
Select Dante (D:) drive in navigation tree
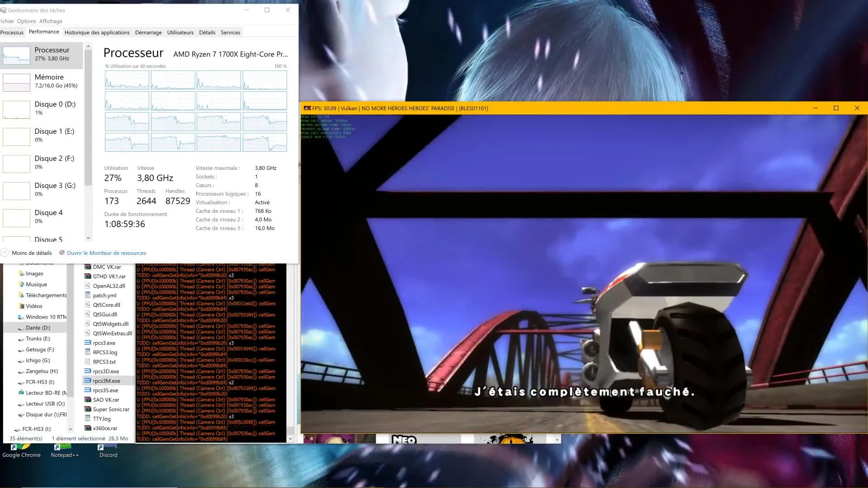[x=38, y=328]
